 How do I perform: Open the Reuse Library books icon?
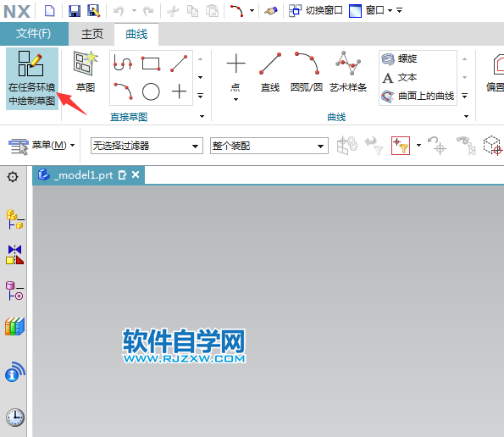14,326
